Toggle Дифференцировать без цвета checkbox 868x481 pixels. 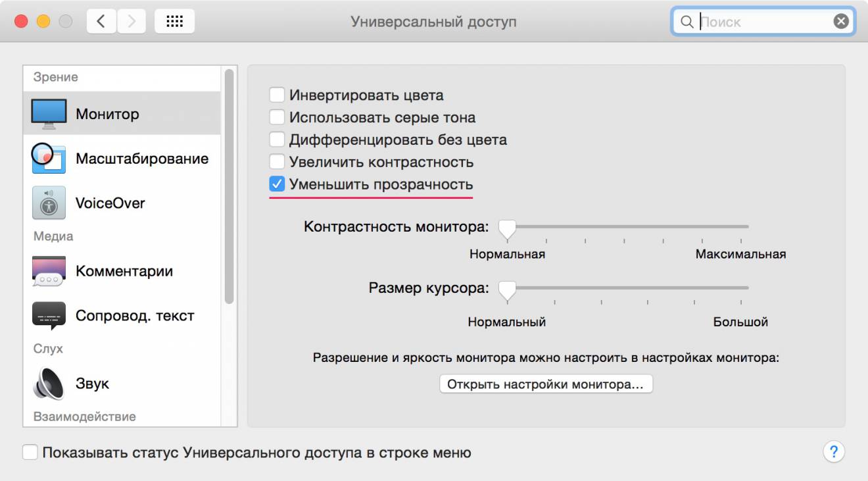277,139
